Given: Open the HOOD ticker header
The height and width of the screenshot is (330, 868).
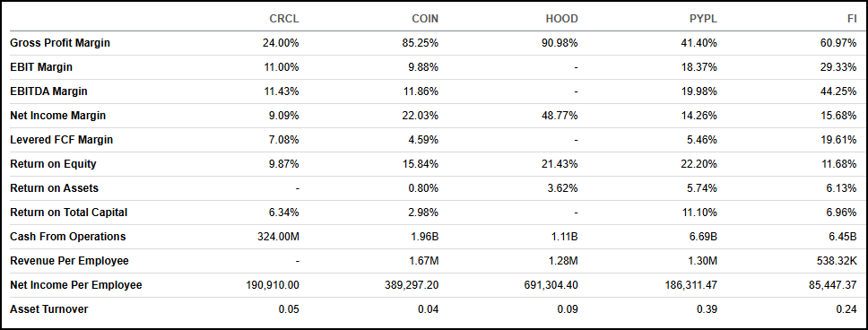Looking at the screenshot, I should 562,19.
